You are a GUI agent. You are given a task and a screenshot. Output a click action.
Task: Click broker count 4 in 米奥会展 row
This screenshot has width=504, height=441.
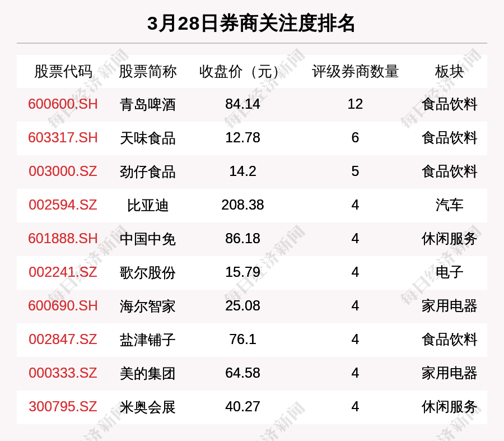tap(355, 407)
